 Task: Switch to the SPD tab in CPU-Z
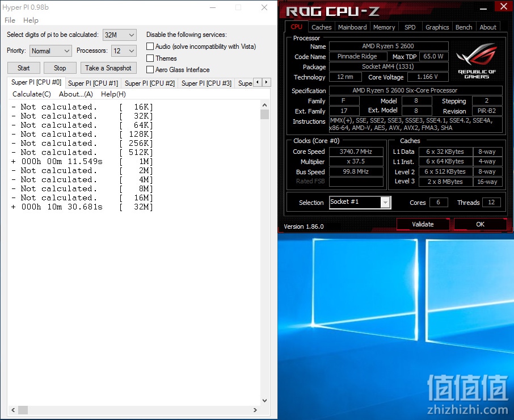410,27
